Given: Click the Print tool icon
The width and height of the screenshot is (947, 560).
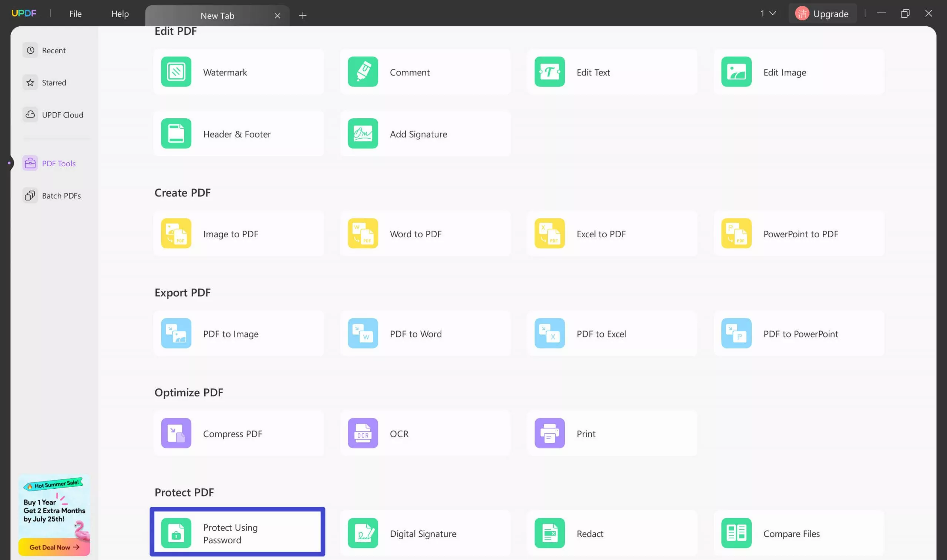Looking at the screenshot, I should coord(549,434).
